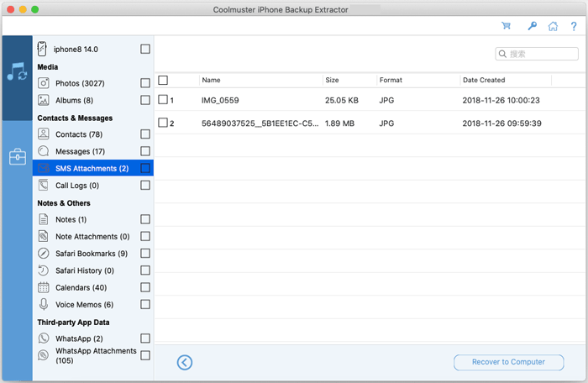Tick the Calendars (40) checkbox
This screenshot has width=588, height=383.
[145, 287]
